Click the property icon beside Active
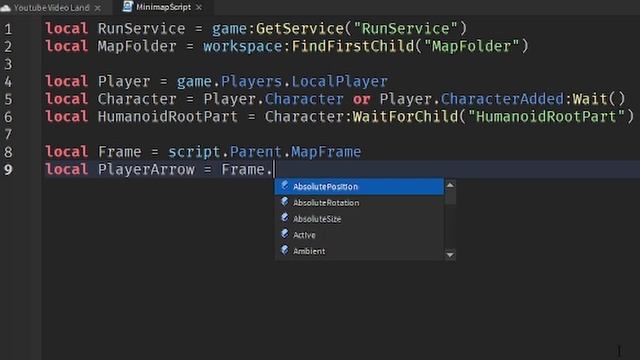640x360 pixels. (284, 234)
